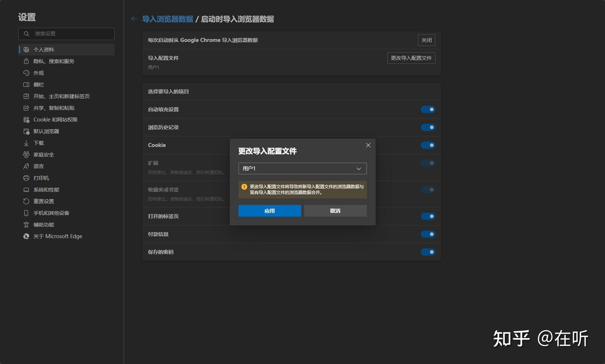Click the 侧栏 sidebar settings icon
Viewport: 605px width, 364px height.
(26, 85)
